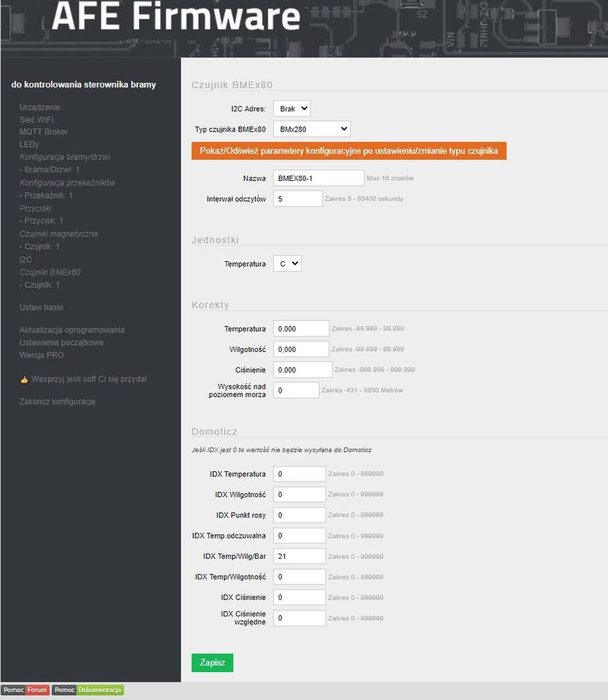Click the Wesprzyj jeśli soft Ci się przydał link
The height and width of the screenshot is (700, 608).
pyautogui.click(x=89, y=379)
